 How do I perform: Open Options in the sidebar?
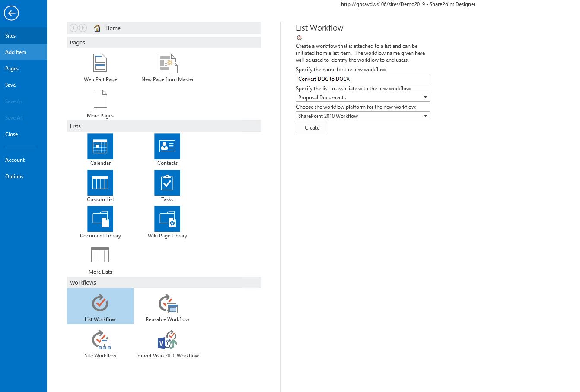click(14, 177)
